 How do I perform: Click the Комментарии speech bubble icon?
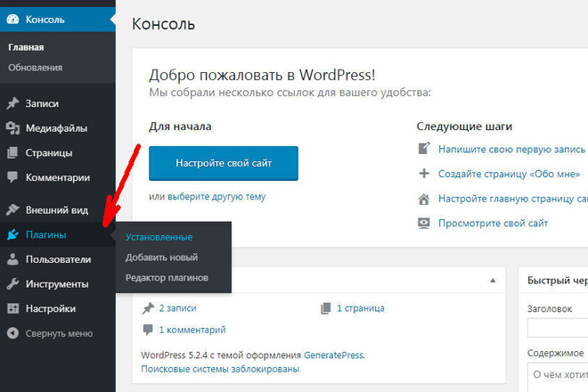pos(12,177)
